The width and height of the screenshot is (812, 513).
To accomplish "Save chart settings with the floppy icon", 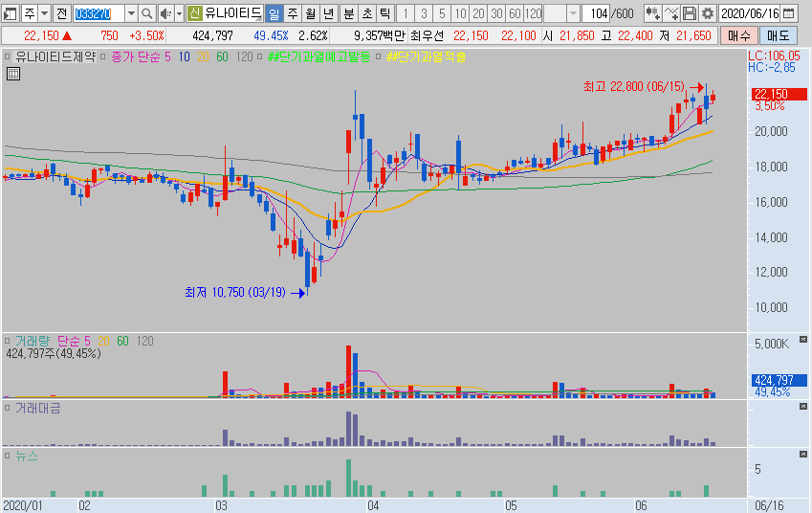I will [x=690, y=13].
